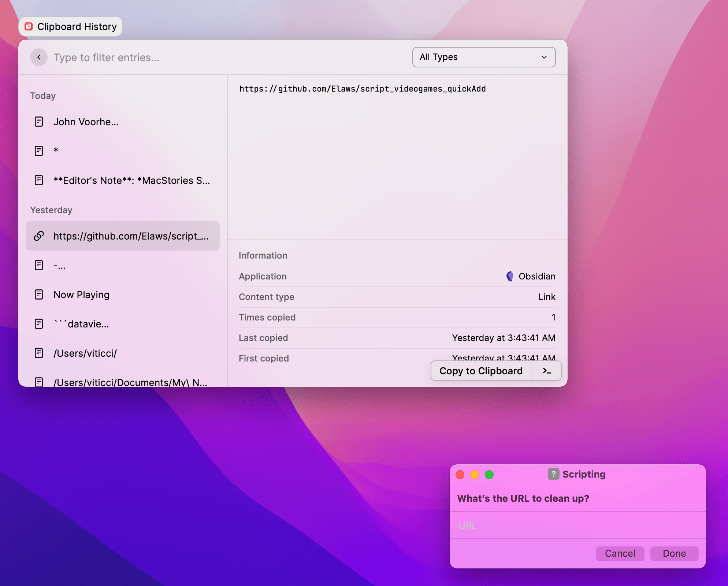Click the full github URL preview text
This screenshot has height=586, width=728.
363,89
